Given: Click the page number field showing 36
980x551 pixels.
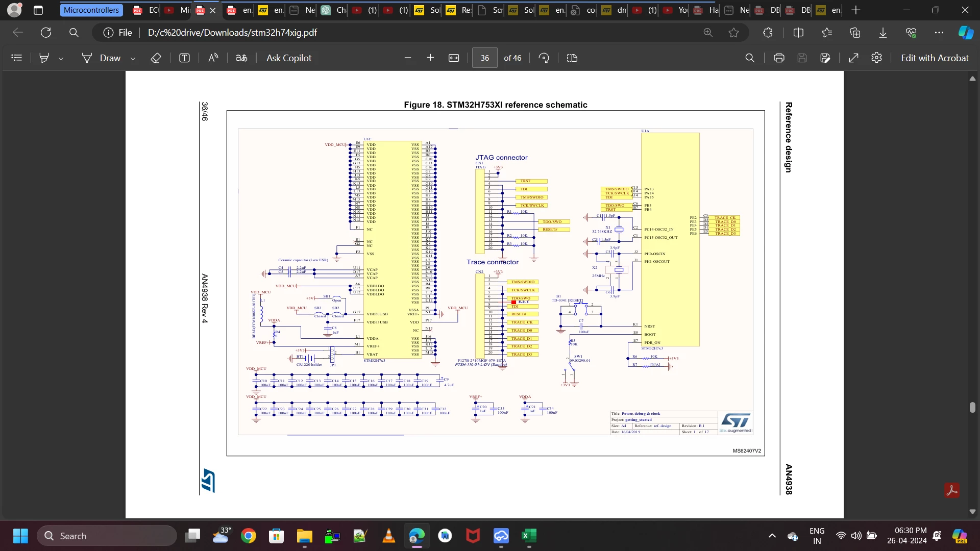Looking at the screenshot, I should click(485, 58).
